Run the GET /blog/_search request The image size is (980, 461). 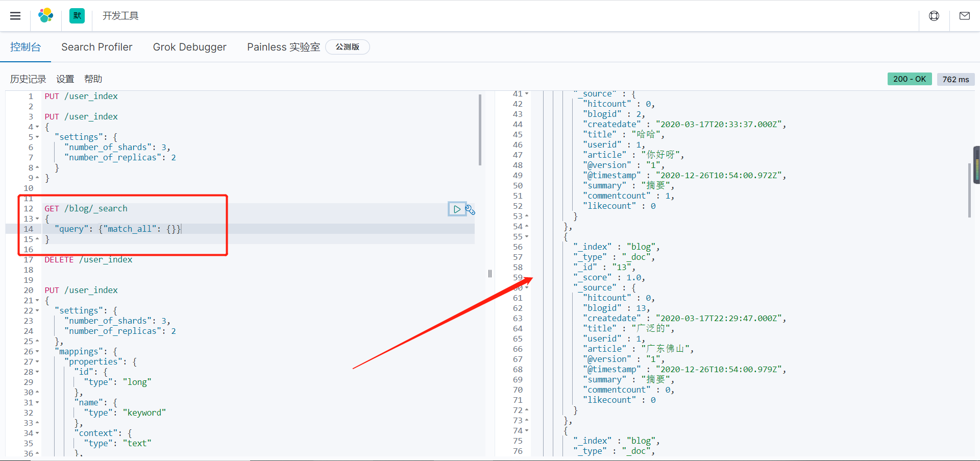457,209
